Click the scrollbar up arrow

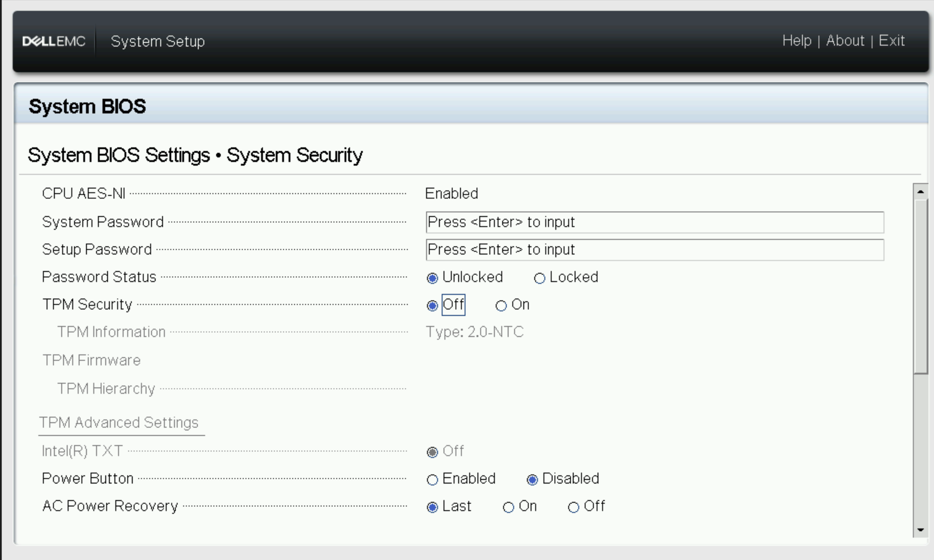[921, 191]
